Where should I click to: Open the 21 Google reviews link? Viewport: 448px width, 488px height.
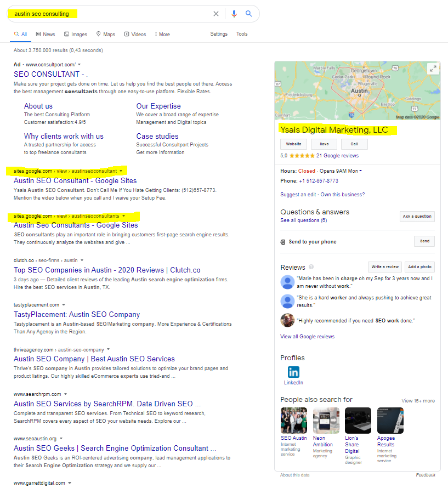(x=337, y=156)
